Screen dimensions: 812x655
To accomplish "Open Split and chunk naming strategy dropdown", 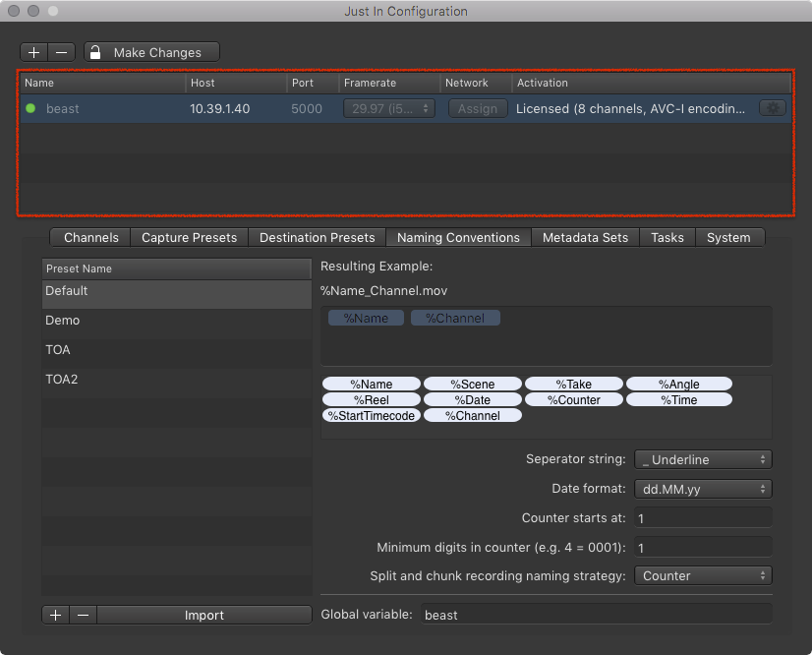I will tap(703, 575).
